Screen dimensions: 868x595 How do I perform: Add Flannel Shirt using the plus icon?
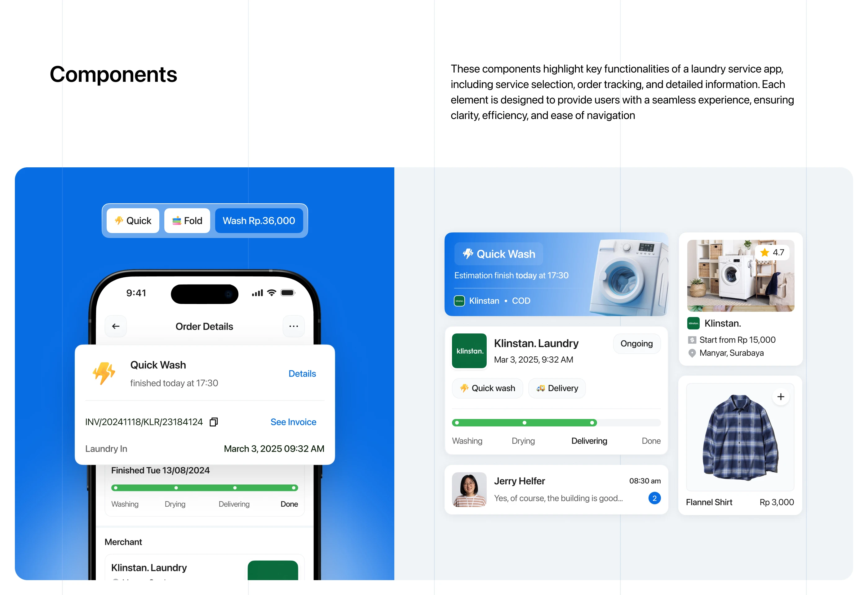click(x=781, y=396)
